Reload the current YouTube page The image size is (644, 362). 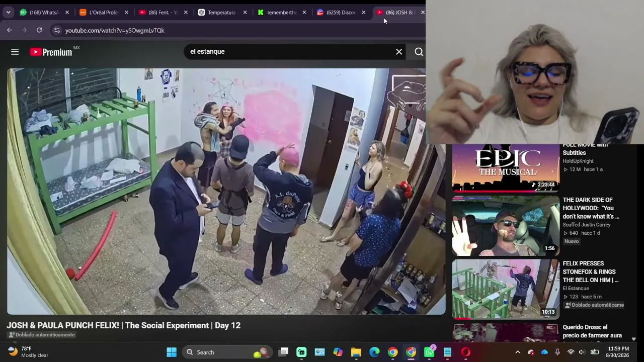(x=39, y=30)
